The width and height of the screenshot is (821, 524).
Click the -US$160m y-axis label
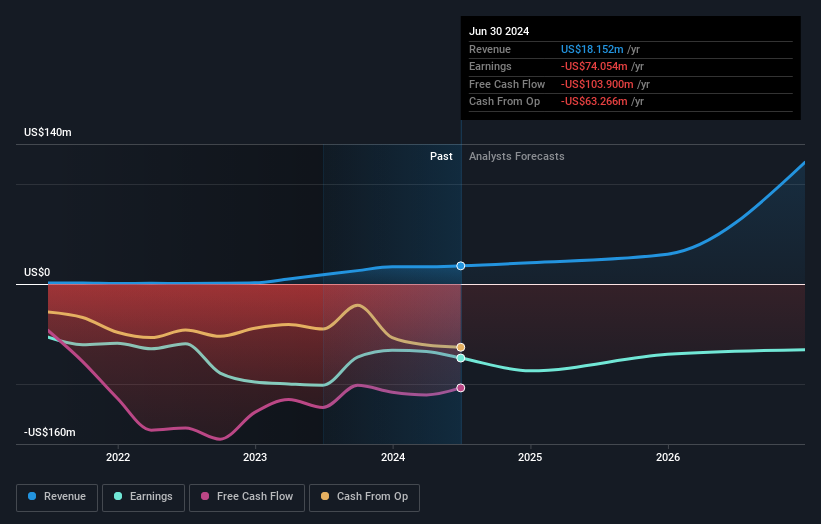50,432
